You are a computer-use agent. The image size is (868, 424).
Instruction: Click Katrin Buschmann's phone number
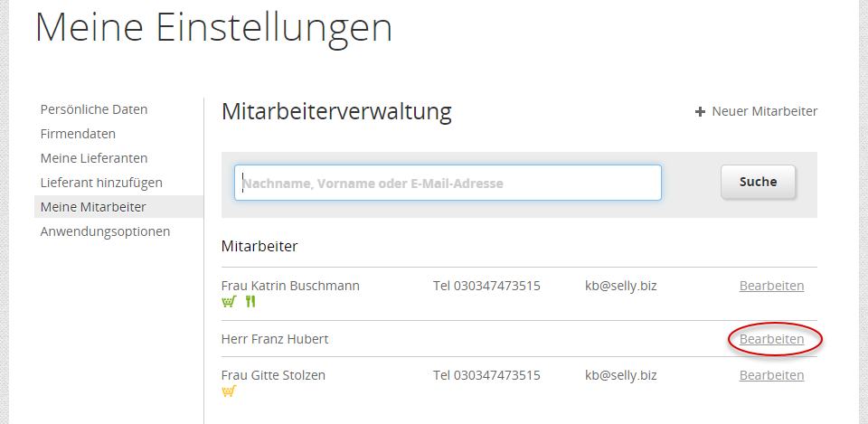(x=486, y=286)
